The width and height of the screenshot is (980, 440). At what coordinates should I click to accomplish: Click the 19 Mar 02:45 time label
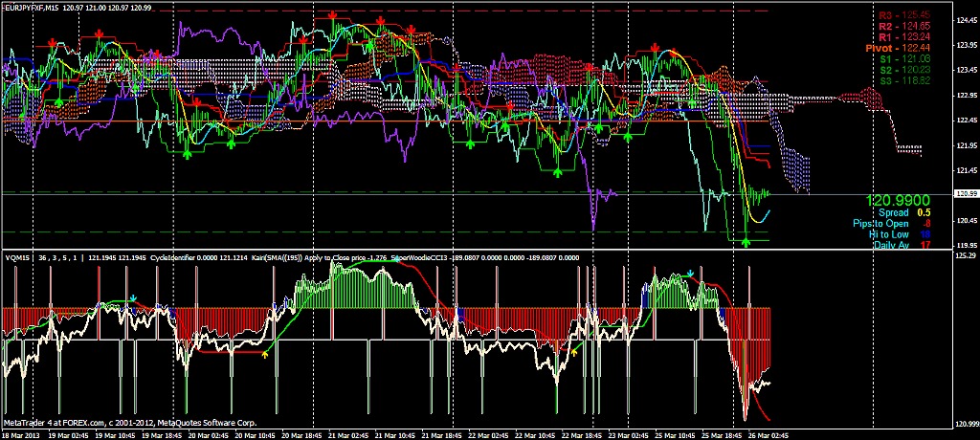tap(69, 435)
